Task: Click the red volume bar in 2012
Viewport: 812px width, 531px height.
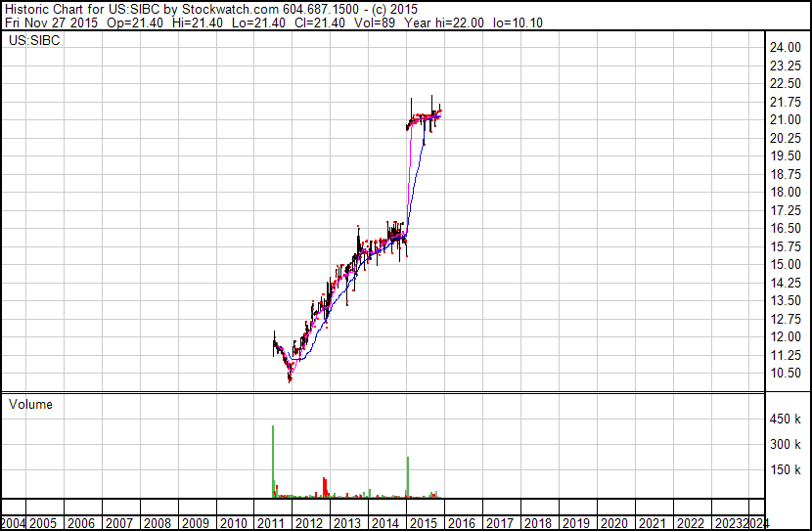Action: [x=324, y=487]
